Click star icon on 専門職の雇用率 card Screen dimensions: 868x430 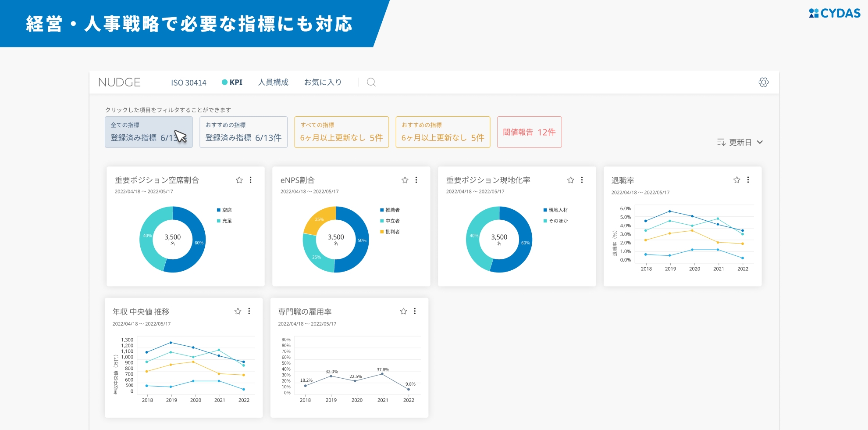[x=403, y=311]
